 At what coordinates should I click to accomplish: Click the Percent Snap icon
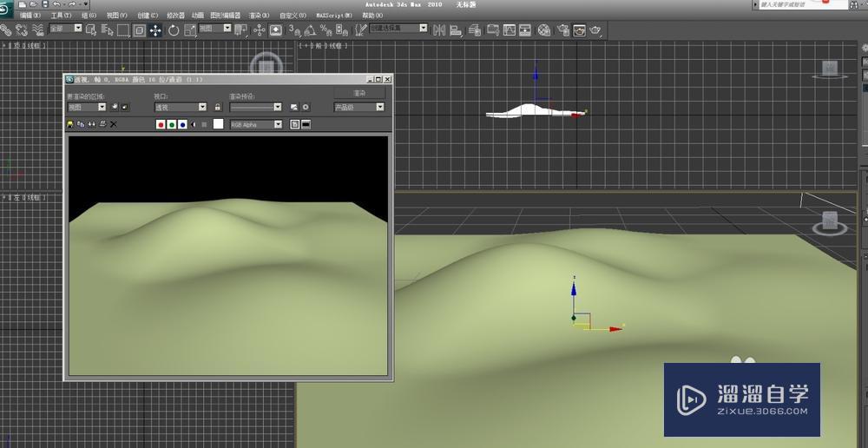pyautogui.click(x=325, y=30)
